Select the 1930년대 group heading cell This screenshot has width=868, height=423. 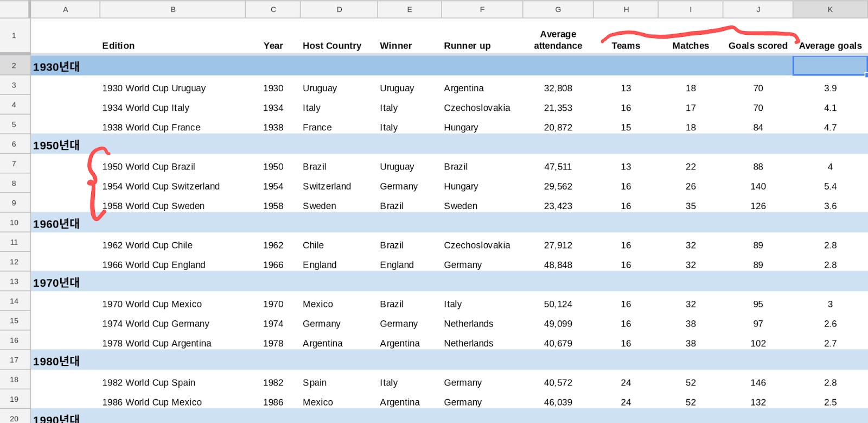(x=56, y=66)
